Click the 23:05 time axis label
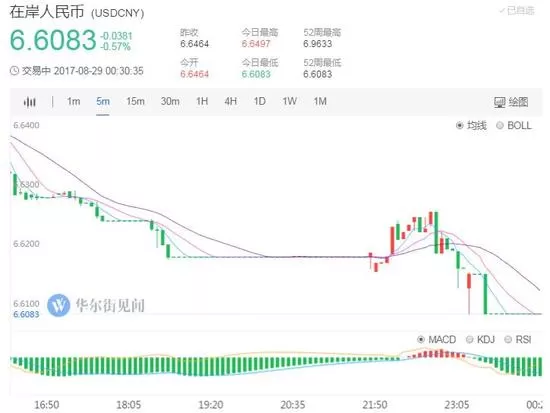The width and height of the screenshot is (550, 413). pyautogui.click(x=456, y=405)
